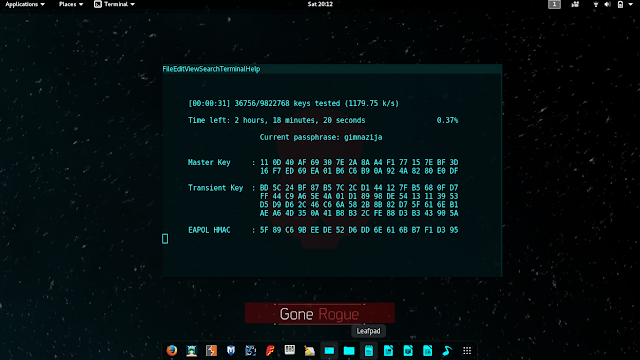The width and height of the screenshot is (640, 360).
Task: Click the 'keys tested (1179.75 k/s)' line
Action: [346, 104]
